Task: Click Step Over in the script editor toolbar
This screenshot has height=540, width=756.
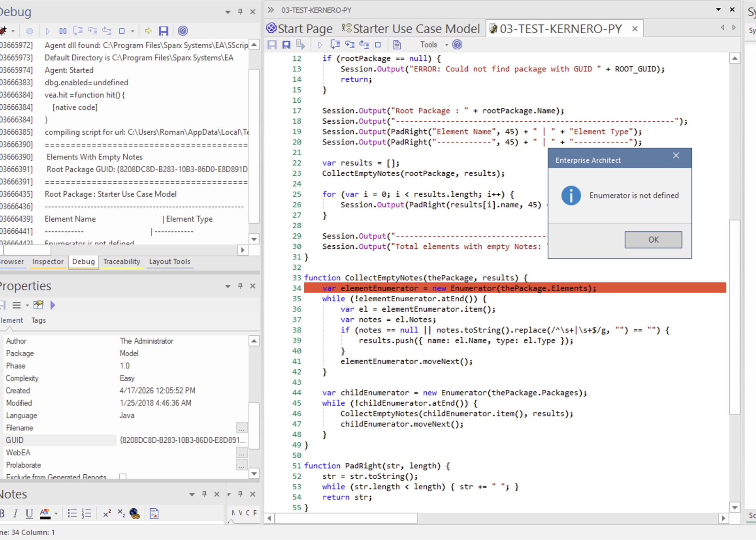Action: coord(350,45)
